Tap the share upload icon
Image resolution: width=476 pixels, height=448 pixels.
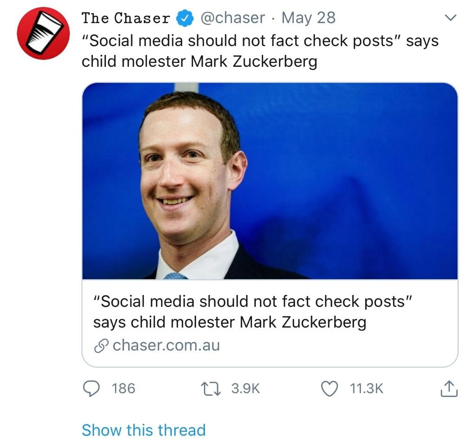[x=449, y=389]
